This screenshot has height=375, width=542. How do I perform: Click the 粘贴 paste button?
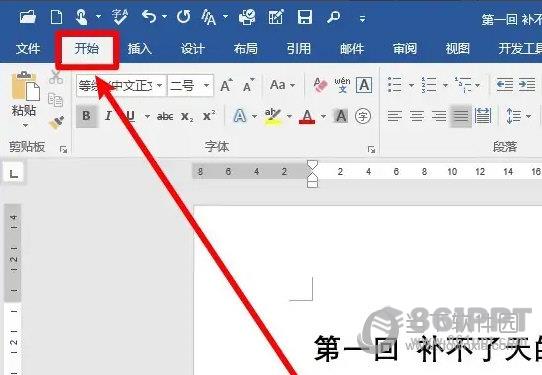click(x=24, y=100)
